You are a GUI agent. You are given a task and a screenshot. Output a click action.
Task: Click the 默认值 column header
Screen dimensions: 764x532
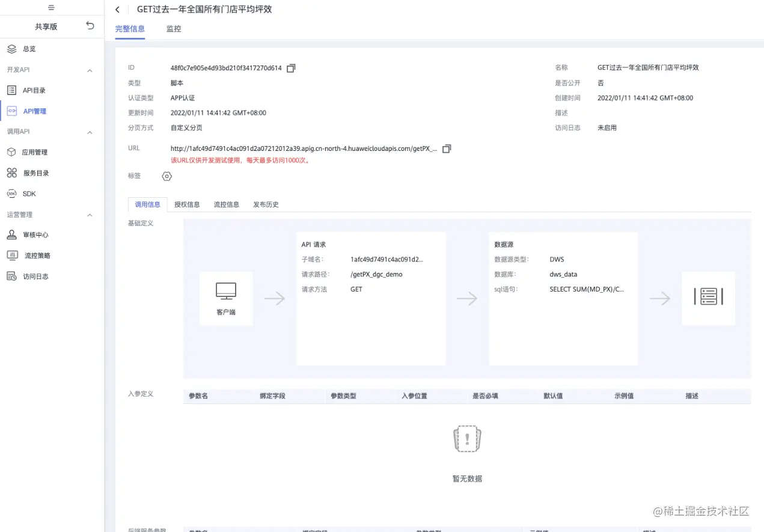(x=553, y=396)
